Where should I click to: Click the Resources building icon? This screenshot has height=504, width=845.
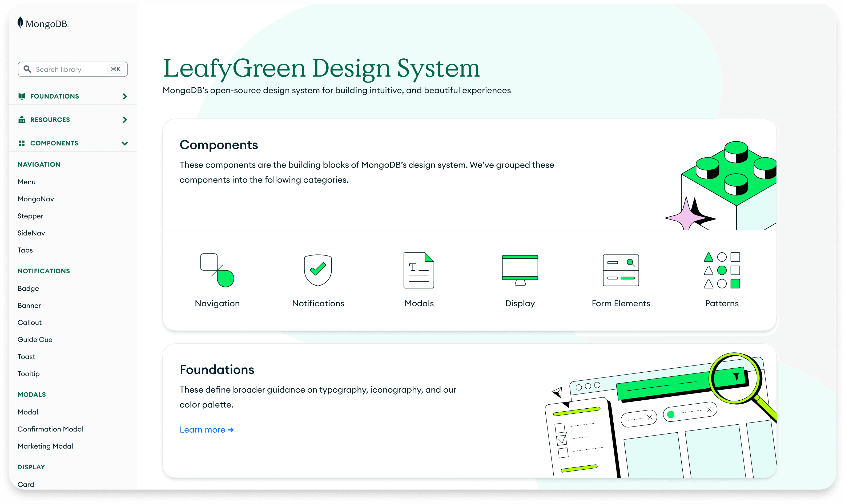click(x=22, y=120)
